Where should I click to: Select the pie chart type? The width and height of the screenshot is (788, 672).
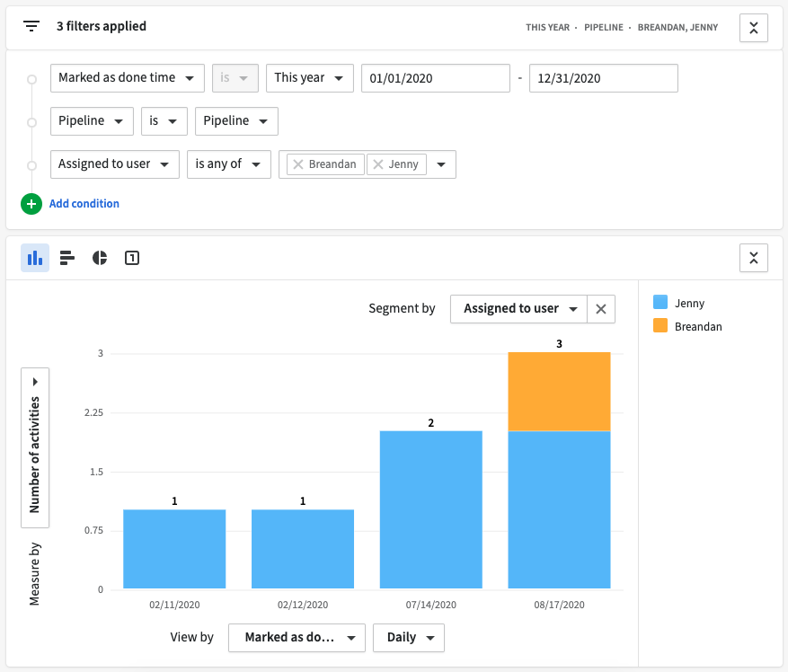click(x=100, y=258)
